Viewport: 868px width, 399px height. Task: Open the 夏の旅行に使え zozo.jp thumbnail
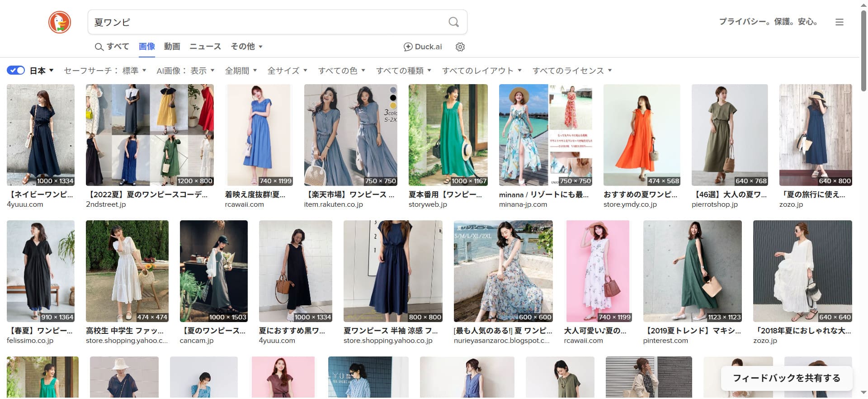816,135
